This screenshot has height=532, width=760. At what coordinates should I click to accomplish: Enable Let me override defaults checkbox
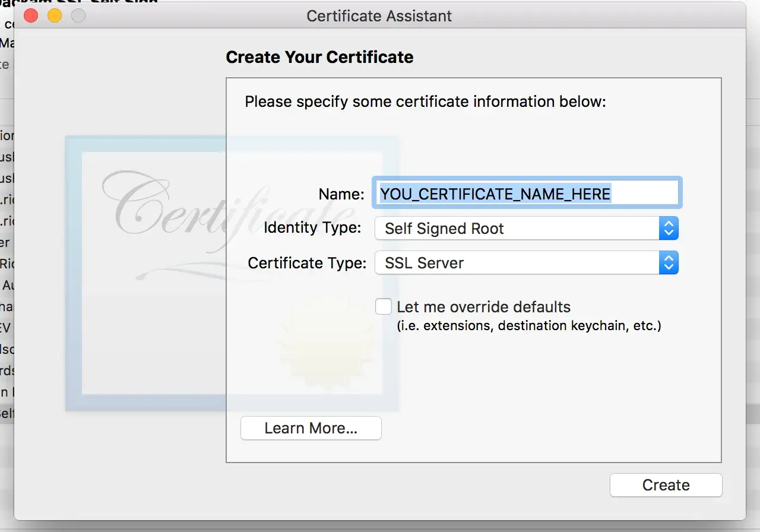[x=384, y=307]
